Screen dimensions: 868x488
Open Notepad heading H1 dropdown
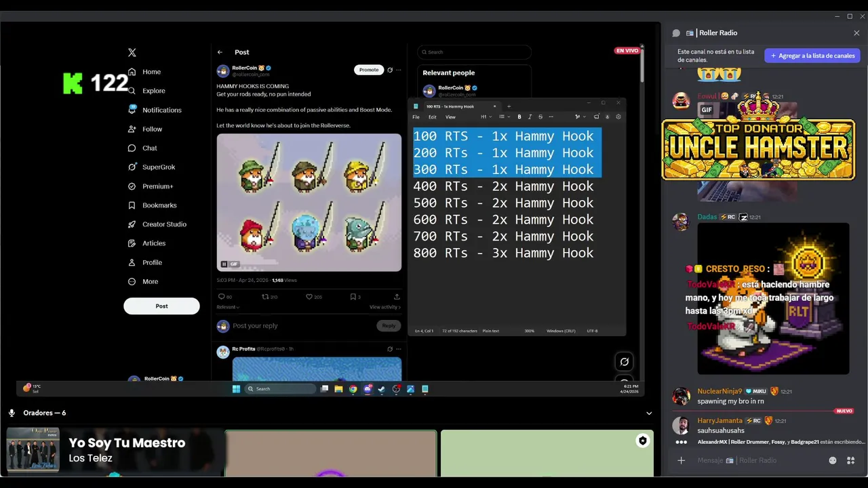point(486,117)
